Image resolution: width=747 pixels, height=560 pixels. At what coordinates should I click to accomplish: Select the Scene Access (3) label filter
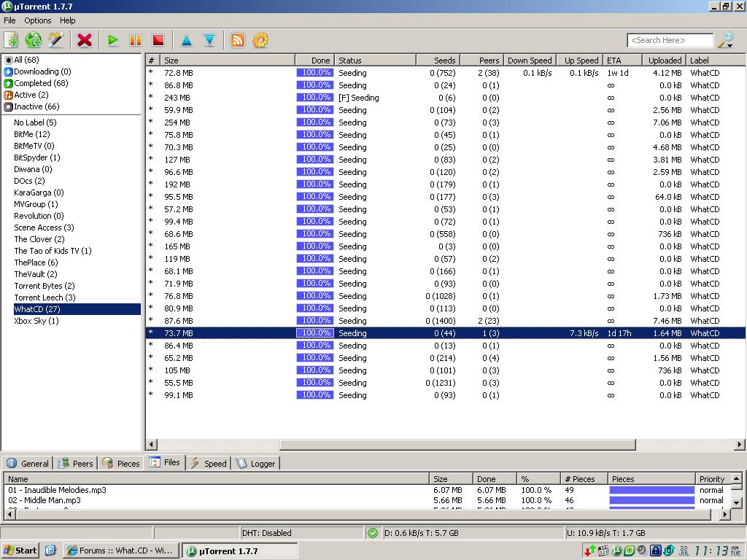[44, 227]
